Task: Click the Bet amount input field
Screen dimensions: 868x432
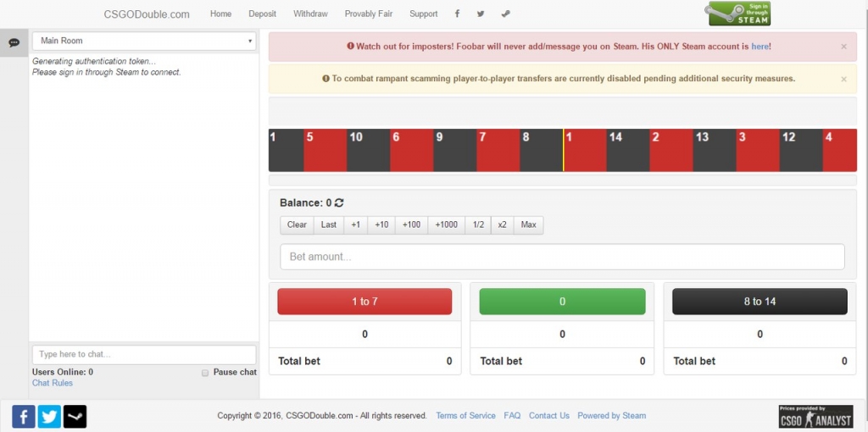Action: tap(563, 257)
